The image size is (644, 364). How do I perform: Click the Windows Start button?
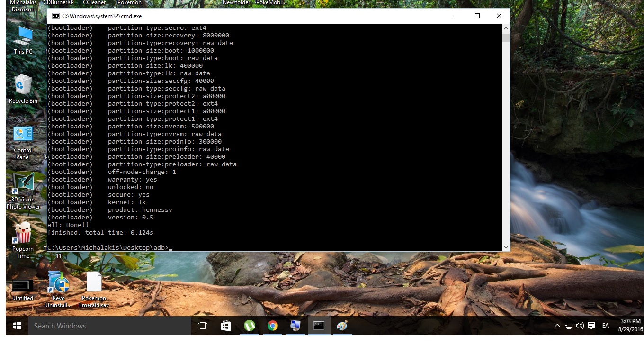(17, 326)
